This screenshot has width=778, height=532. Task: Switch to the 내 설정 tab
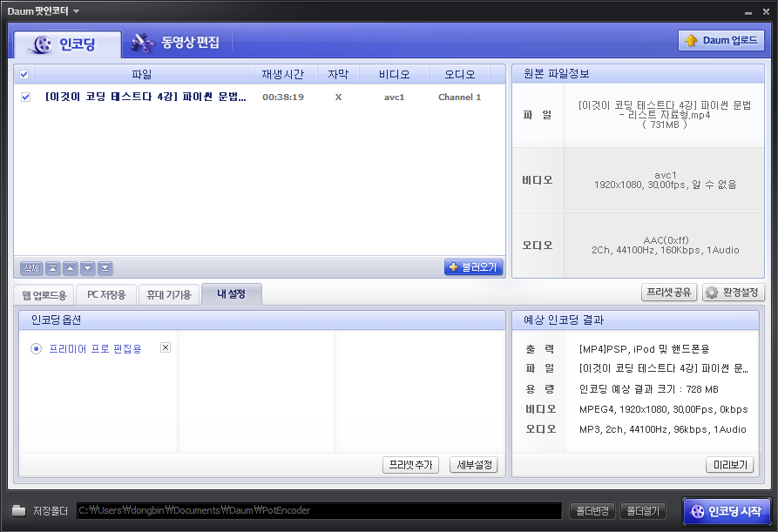pyautogui.click(x=231, y=294)
